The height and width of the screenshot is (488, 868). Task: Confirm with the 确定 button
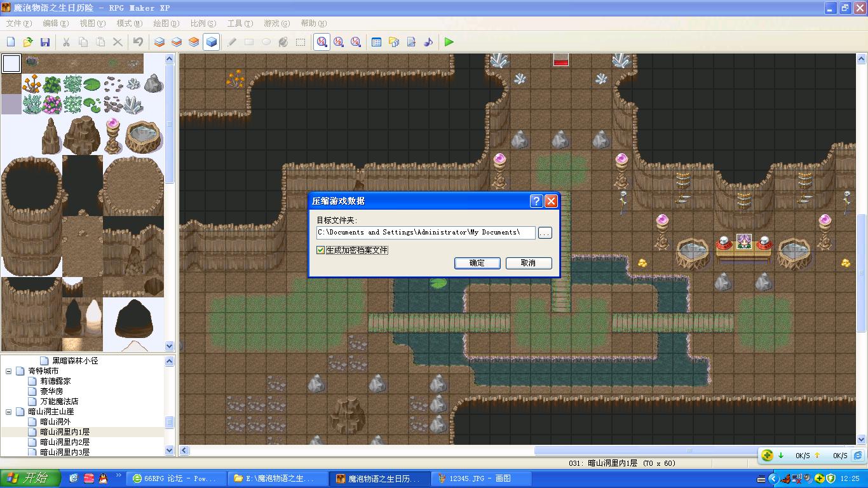[477, 263]
